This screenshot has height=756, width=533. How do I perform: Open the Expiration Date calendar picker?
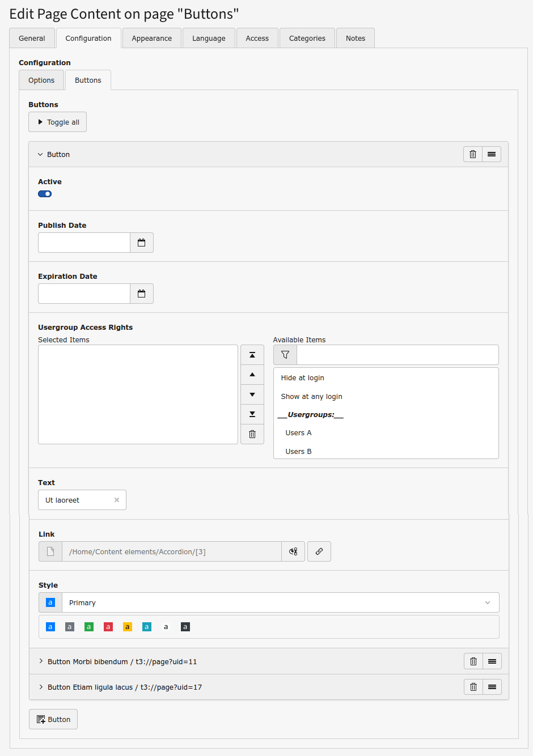(x=142, y=294)
